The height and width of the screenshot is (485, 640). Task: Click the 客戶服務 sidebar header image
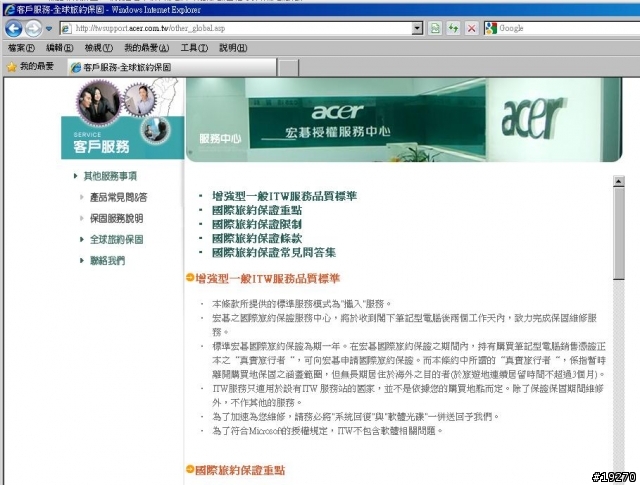[122, 118]
